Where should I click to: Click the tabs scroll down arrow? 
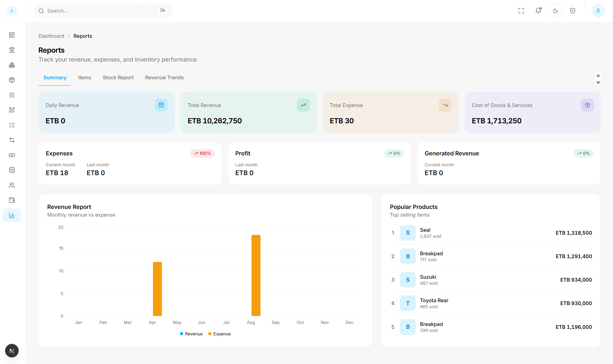pos(598,83)
